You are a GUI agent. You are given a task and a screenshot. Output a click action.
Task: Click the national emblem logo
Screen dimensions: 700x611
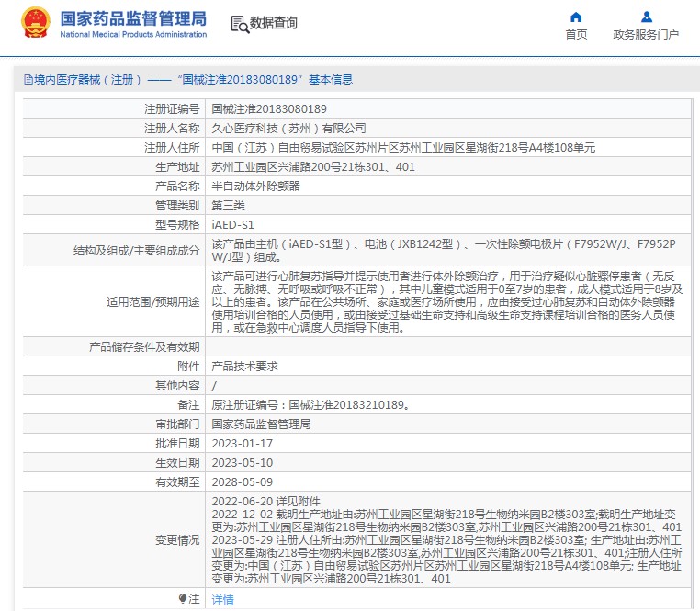[35, 23]
